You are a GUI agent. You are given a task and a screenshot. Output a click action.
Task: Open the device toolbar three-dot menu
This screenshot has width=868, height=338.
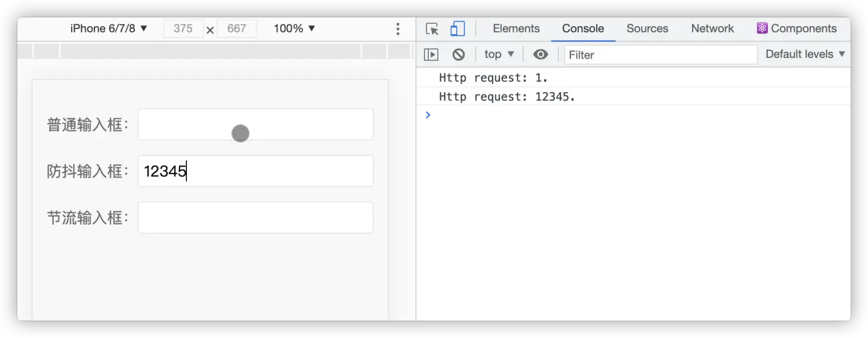(x=398, y=29)
